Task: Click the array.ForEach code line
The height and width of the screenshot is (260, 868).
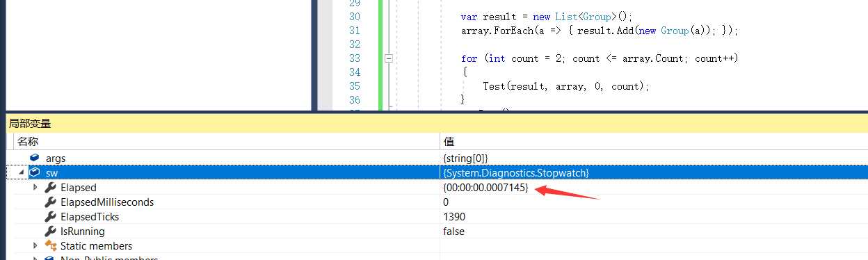Action: click(599, 31)
